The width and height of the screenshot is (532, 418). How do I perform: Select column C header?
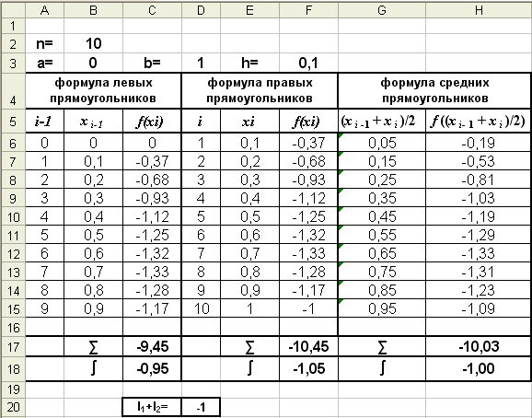(x=152, y=10)
